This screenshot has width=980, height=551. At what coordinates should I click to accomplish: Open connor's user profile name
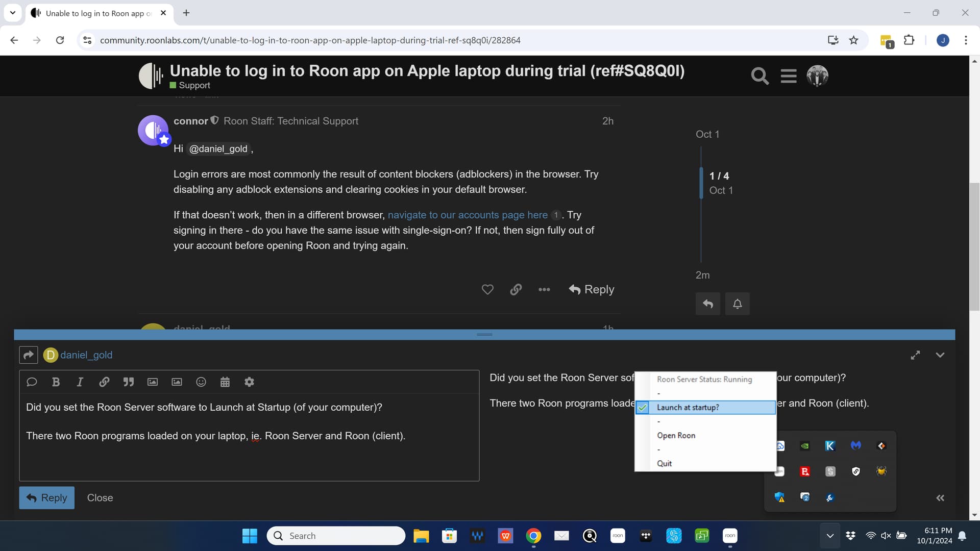point(191,121)
